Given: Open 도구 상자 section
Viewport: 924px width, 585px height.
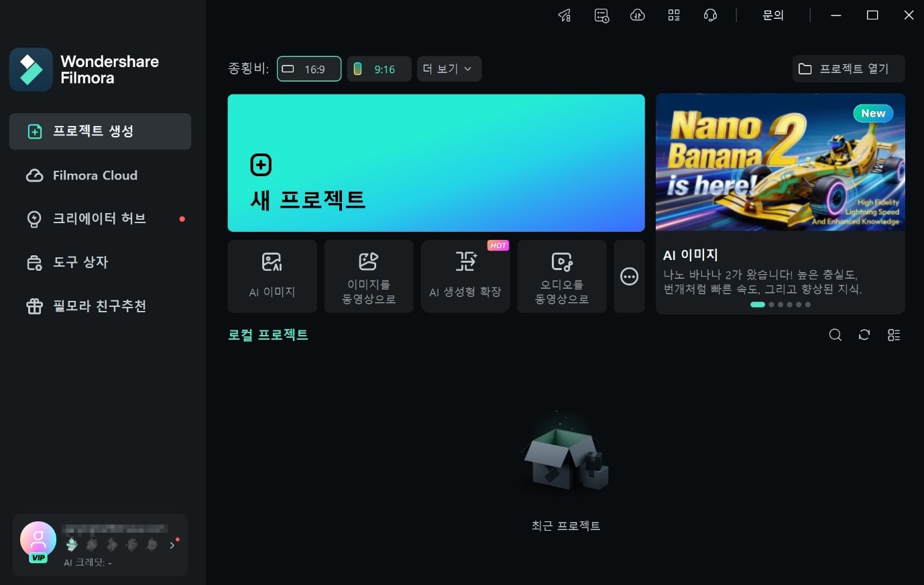Looking at the screenshot, I should 100,263.
